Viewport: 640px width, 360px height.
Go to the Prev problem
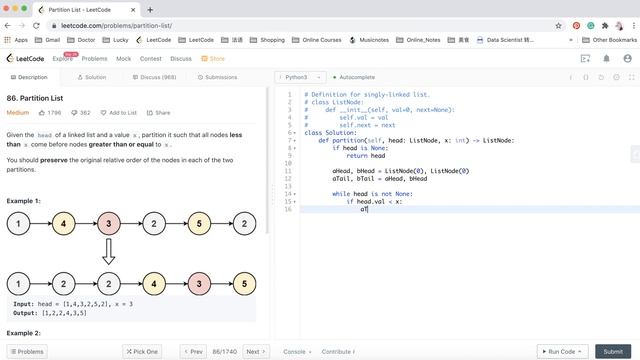(x=193, y=351)
